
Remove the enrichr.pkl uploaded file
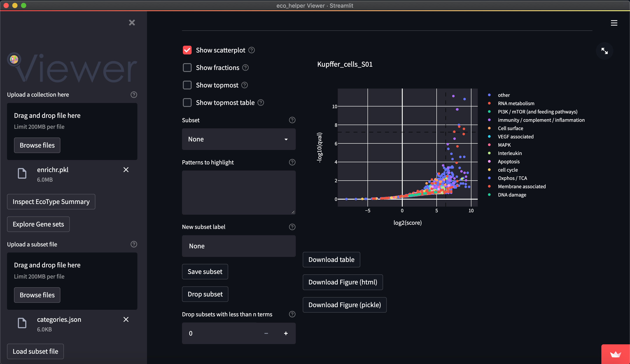tap(126, 170)
